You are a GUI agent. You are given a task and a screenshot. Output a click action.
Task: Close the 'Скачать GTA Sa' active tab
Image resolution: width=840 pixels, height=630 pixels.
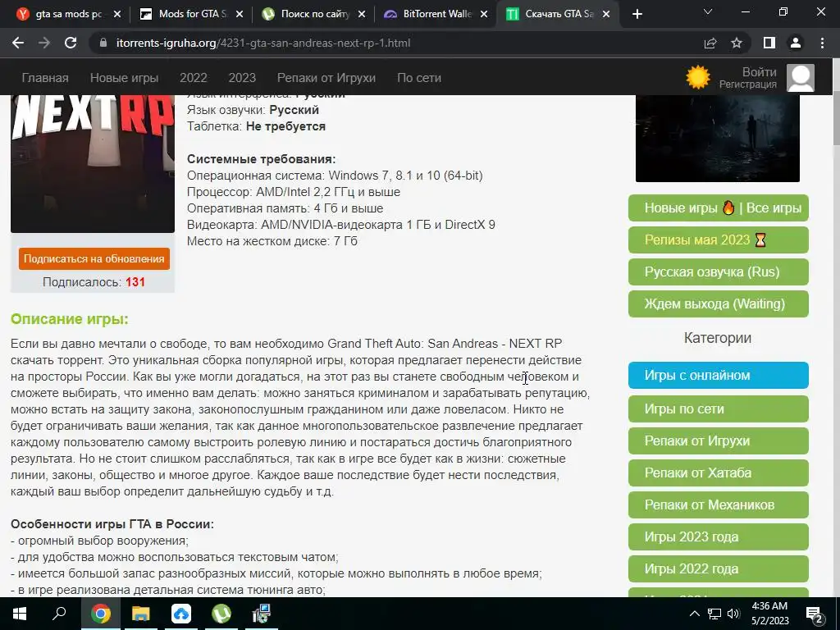[606, 15]
